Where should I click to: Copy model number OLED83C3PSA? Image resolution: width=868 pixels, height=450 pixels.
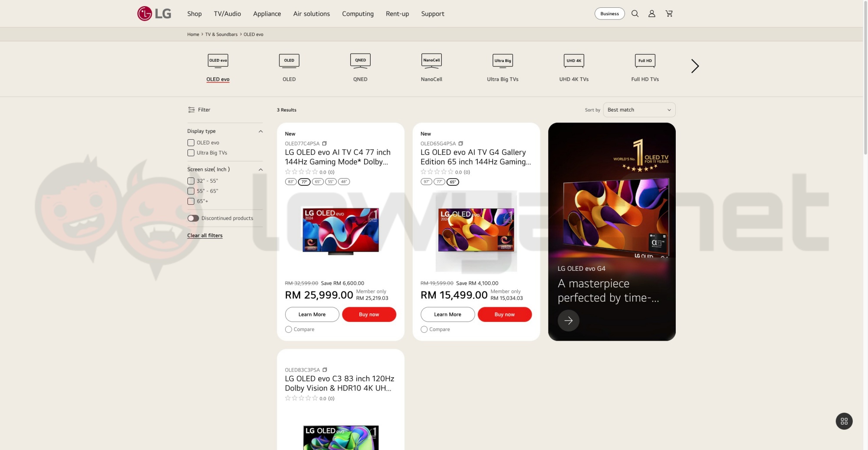[x=325, y=370]
